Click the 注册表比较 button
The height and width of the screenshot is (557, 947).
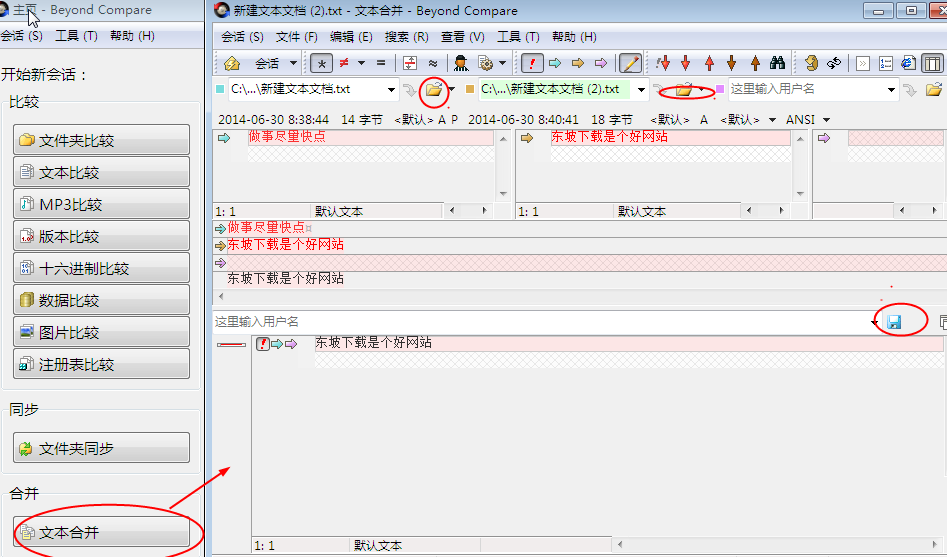(101, 364)
